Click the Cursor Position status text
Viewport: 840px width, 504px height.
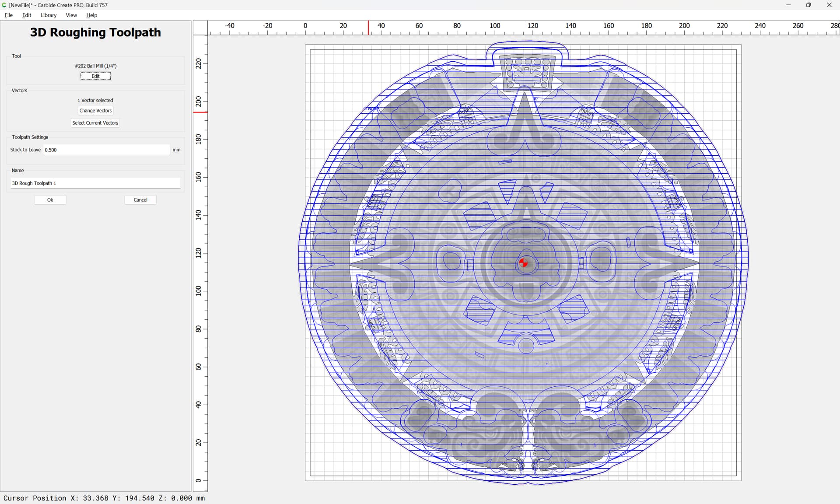[104, 498]
